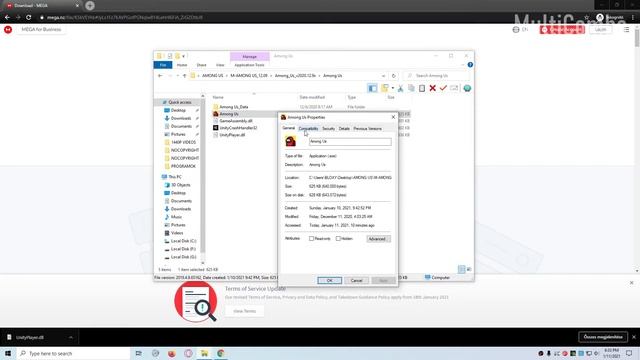Open the UnityPlayer.dll download item menu arrow

pyautogui.click(x=71, y=338)
